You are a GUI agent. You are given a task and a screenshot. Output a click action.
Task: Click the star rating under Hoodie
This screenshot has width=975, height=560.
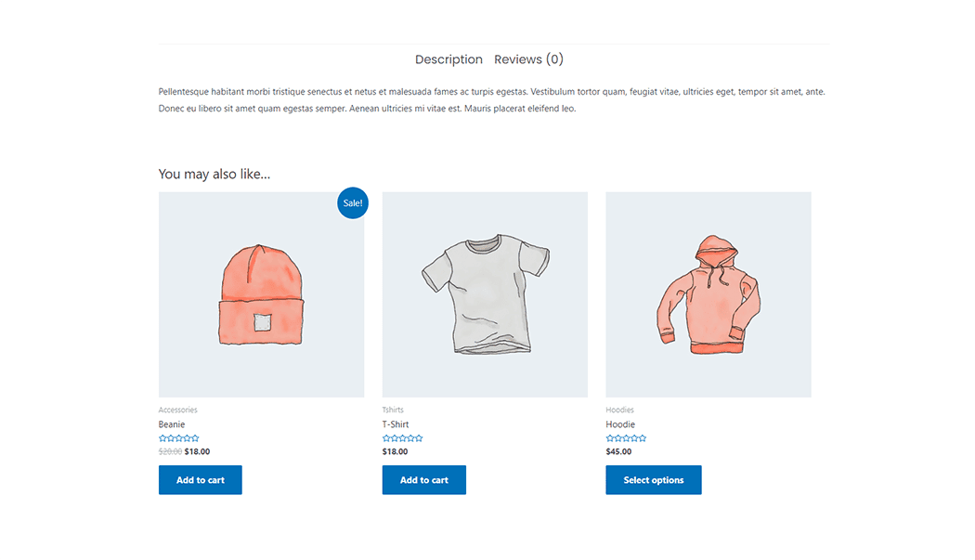click(627, 437)
